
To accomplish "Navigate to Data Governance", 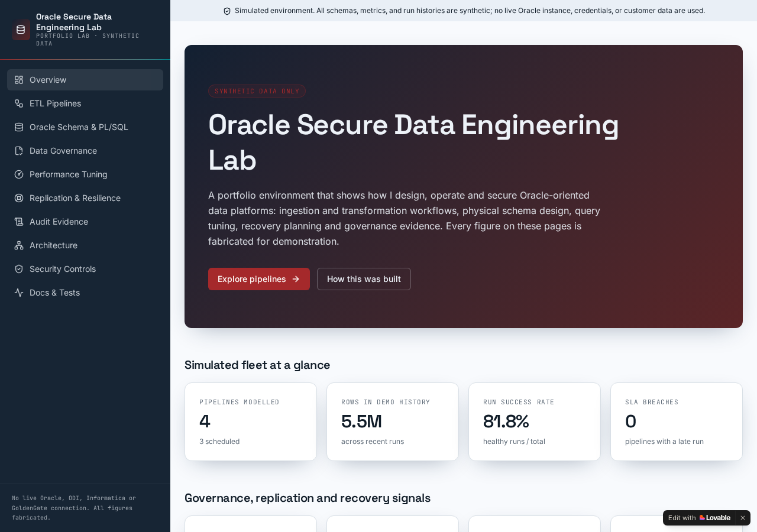I will [85, 151].
